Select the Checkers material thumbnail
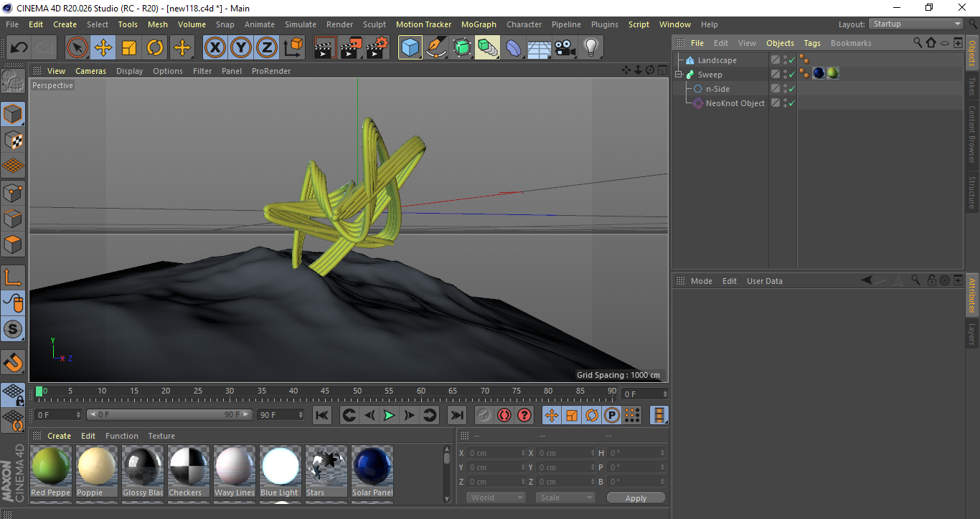The height and width of the screenshot is (519, 980). click(x=189, y=471)
